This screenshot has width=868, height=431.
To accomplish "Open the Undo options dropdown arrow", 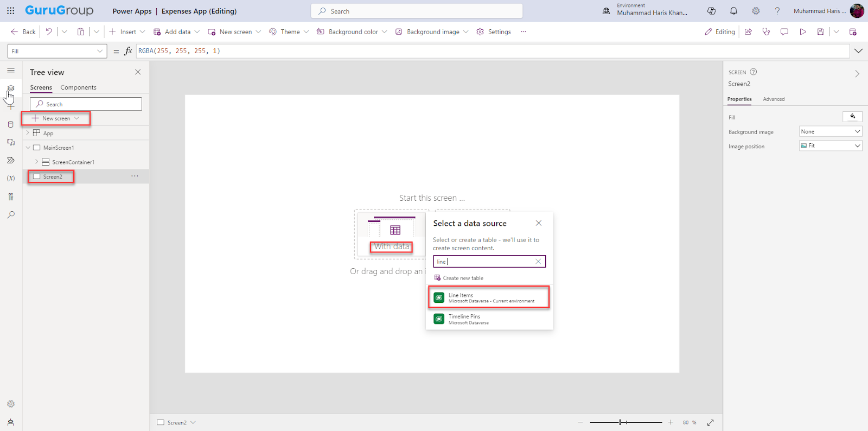I will (64, 31).
